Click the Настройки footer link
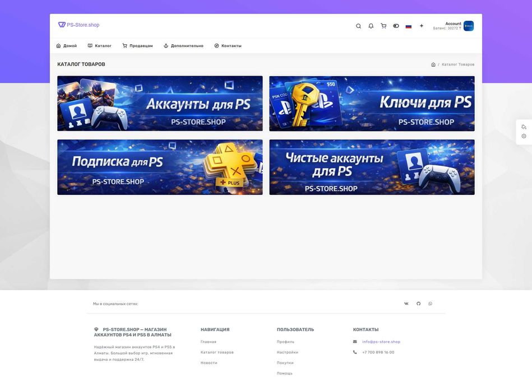 point(288,352)
